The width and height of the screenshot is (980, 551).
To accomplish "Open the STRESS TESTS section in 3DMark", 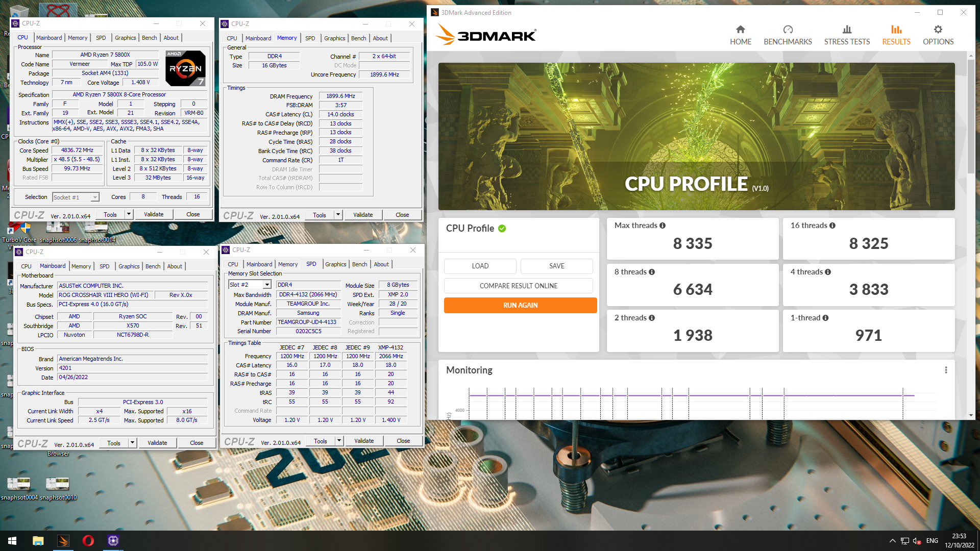I will pos(847,35).
